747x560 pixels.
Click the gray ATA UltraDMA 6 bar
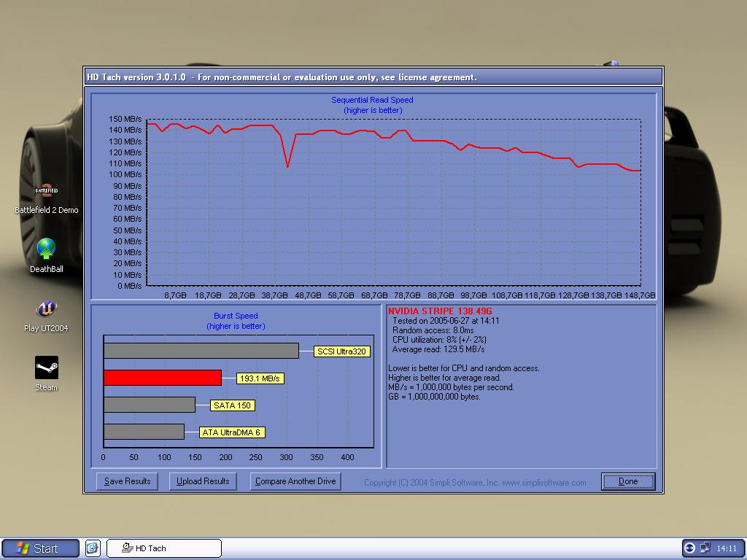pos(144,432)
